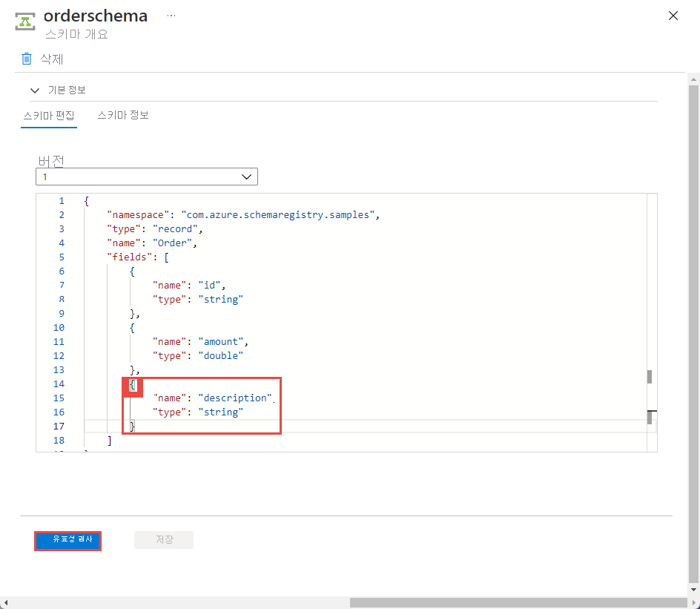Viewport: 700px width, 609px height.
Task: Click the horizontal scrollbar left arrow
Action: point(5,603)
